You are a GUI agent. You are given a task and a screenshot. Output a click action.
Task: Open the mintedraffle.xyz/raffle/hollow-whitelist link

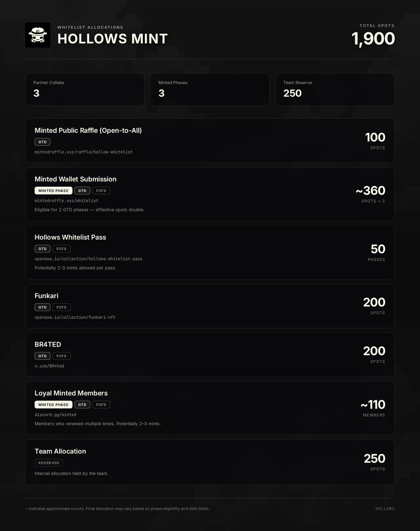84,152
